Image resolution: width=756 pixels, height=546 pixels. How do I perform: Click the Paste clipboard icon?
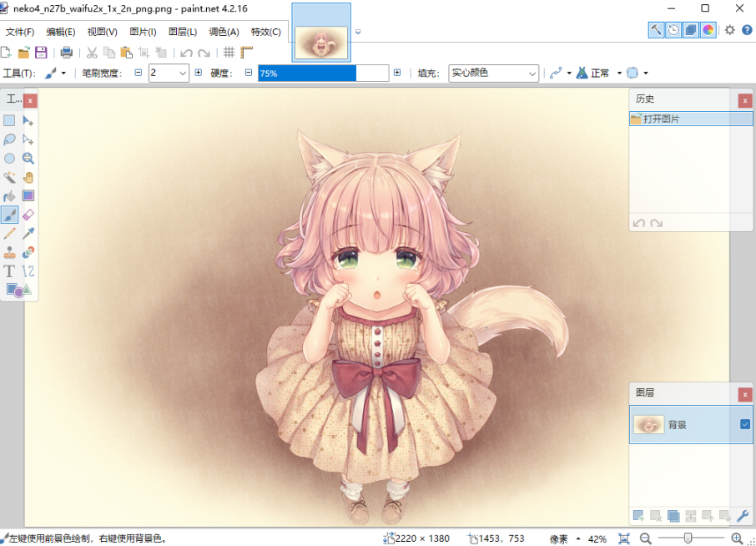127,53
